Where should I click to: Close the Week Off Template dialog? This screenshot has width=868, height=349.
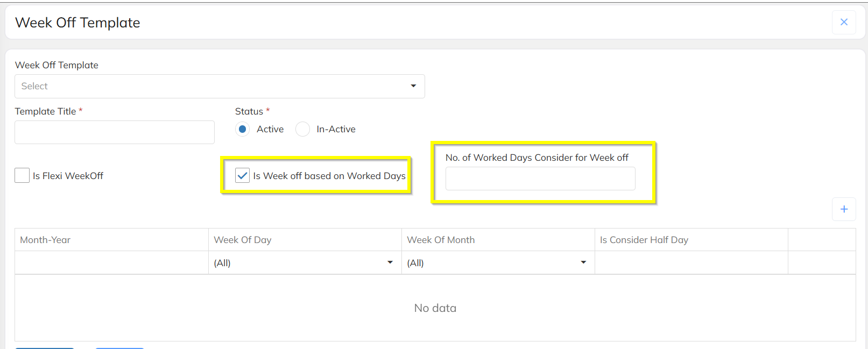point(843,22)
